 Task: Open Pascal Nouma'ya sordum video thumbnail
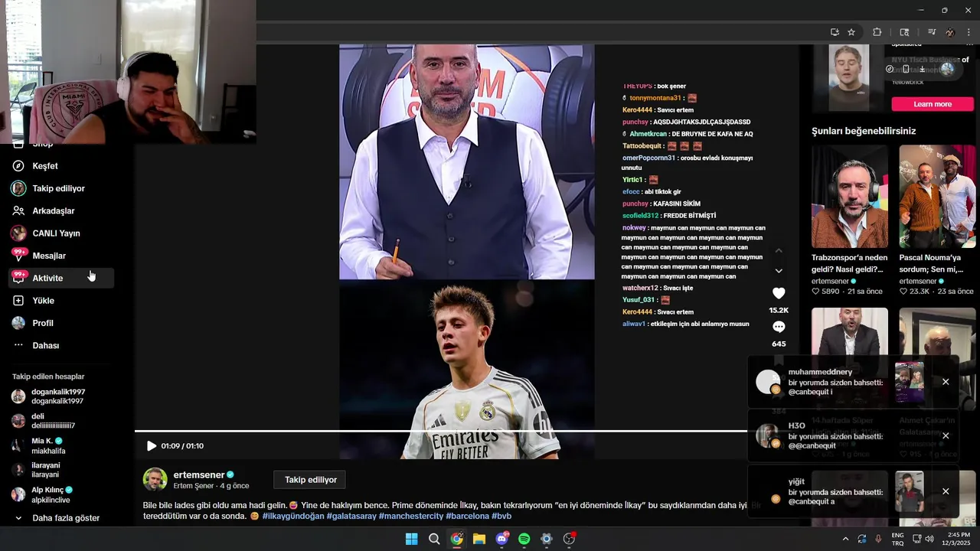937,197
